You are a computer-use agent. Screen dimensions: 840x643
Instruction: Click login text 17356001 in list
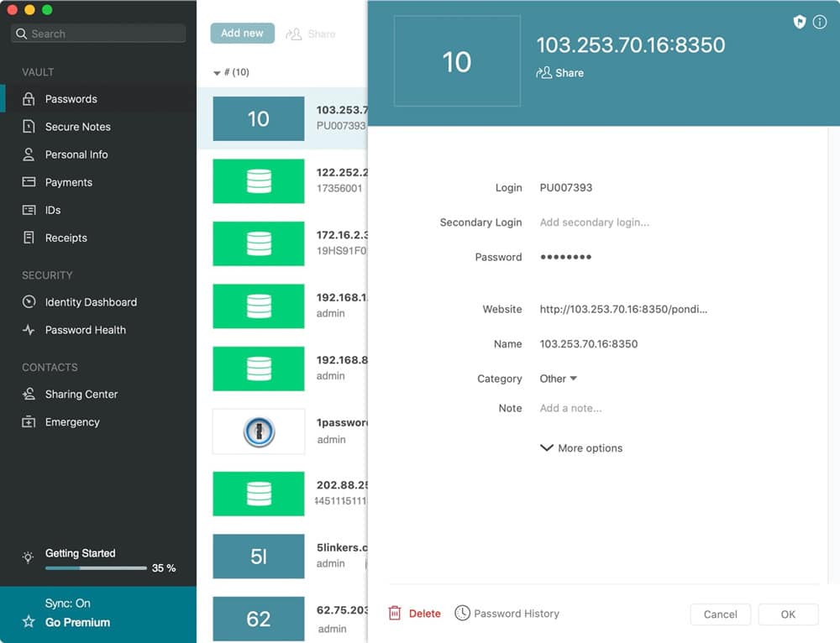coord(339,189)
